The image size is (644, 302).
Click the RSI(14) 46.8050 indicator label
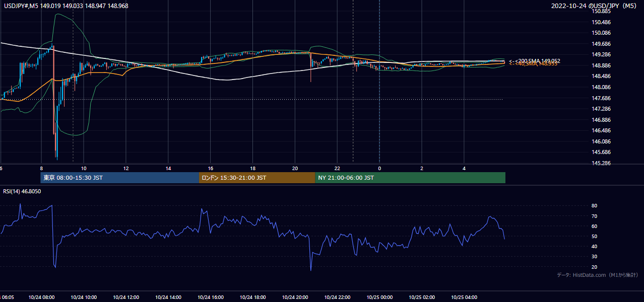[22, 191]
